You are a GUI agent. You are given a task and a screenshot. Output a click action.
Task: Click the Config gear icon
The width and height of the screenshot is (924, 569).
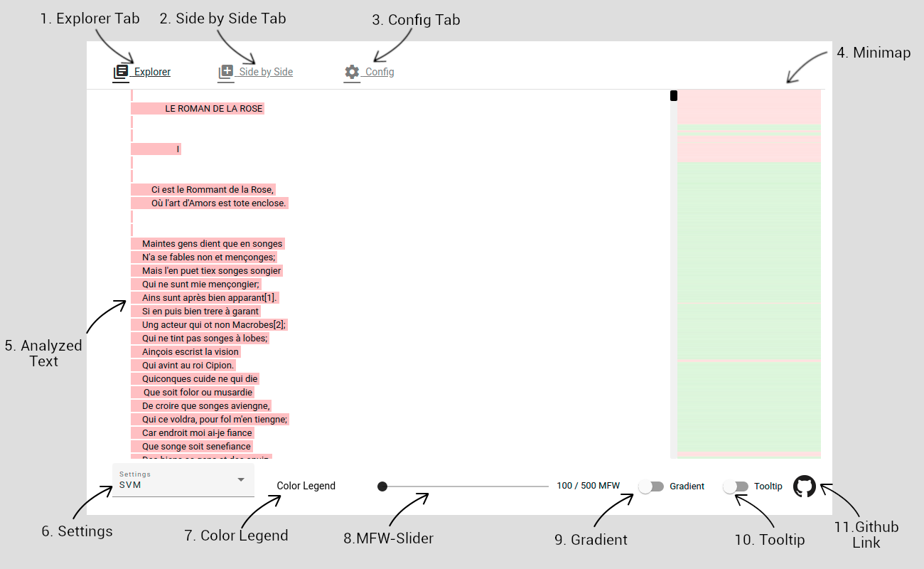point(352,72)
